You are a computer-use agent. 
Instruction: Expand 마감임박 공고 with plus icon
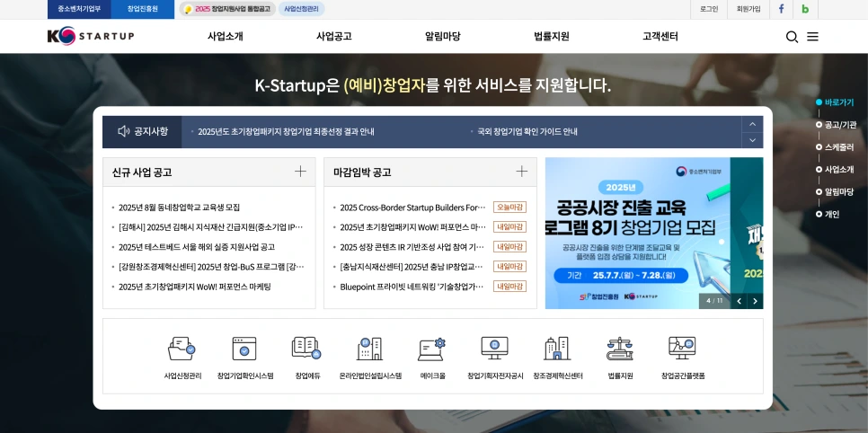tap(521, 171)
